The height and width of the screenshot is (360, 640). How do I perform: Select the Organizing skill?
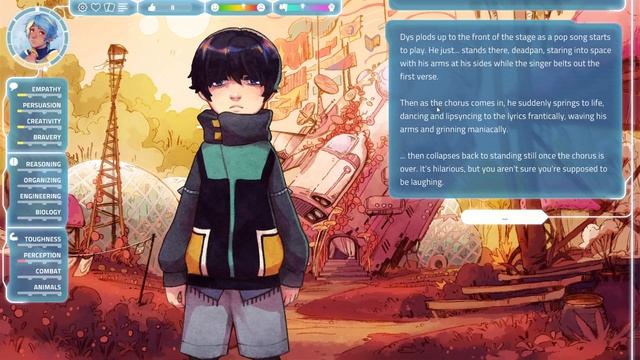click(40, 182)
